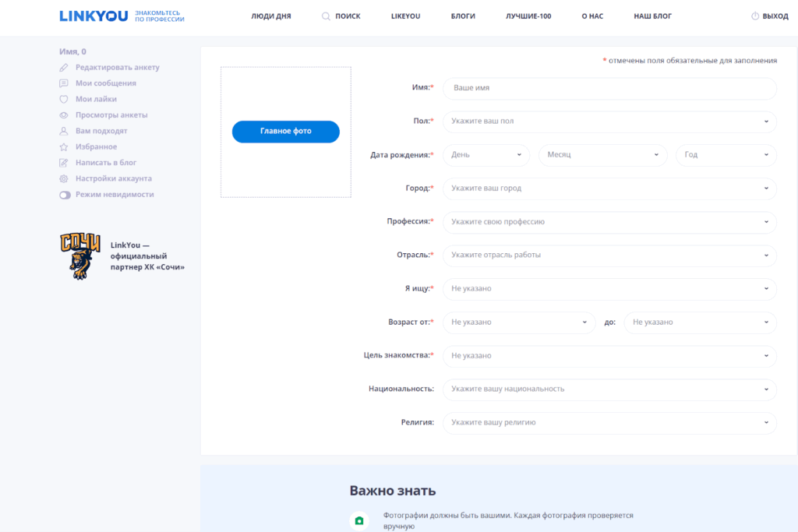This screenshot has width=798, height=532.
Task: Click the LINKYOU logo in header
Action: point(94,16)
